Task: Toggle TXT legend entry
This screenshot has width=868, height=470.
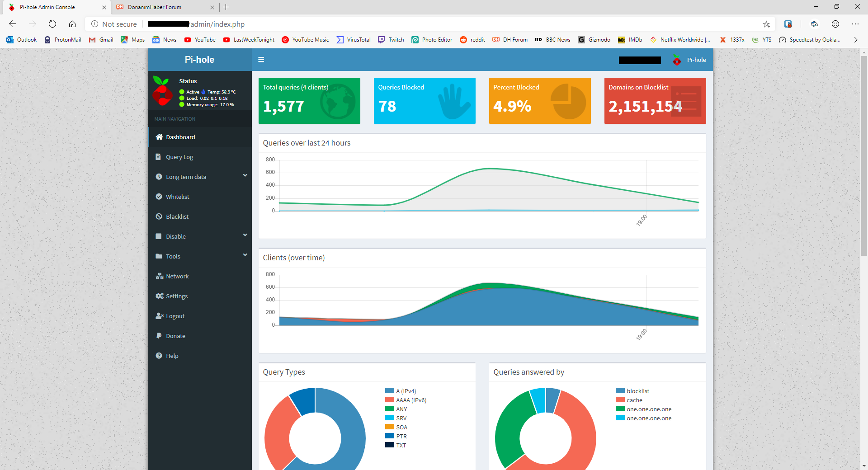Action: coord(396,445)
